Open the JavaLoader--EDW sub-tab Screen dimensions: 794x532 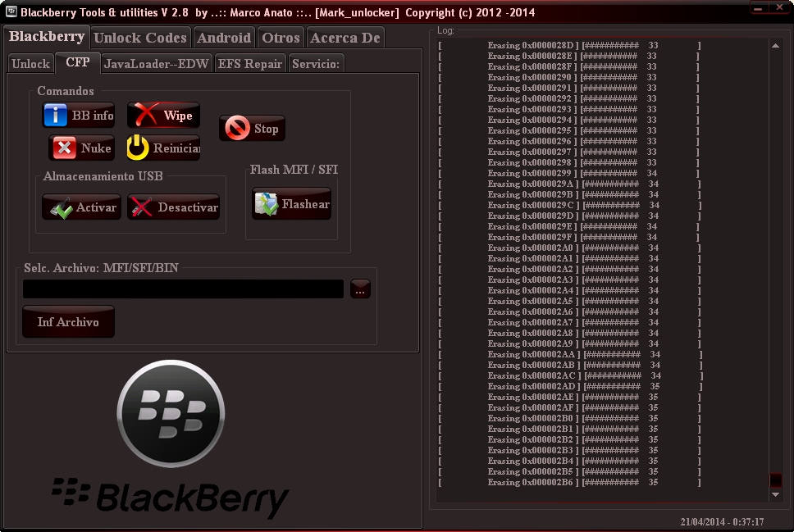click(156, 64)
